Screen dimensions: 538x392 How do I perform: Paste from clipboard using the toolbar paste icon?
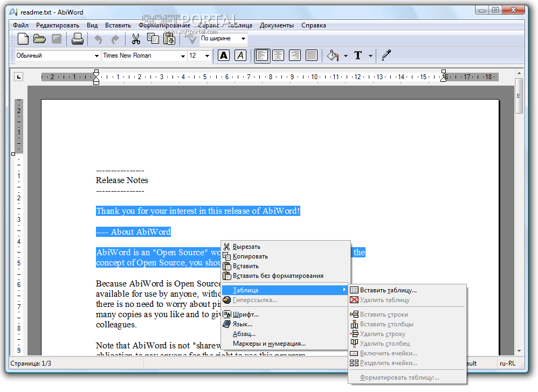coord(169,39)
